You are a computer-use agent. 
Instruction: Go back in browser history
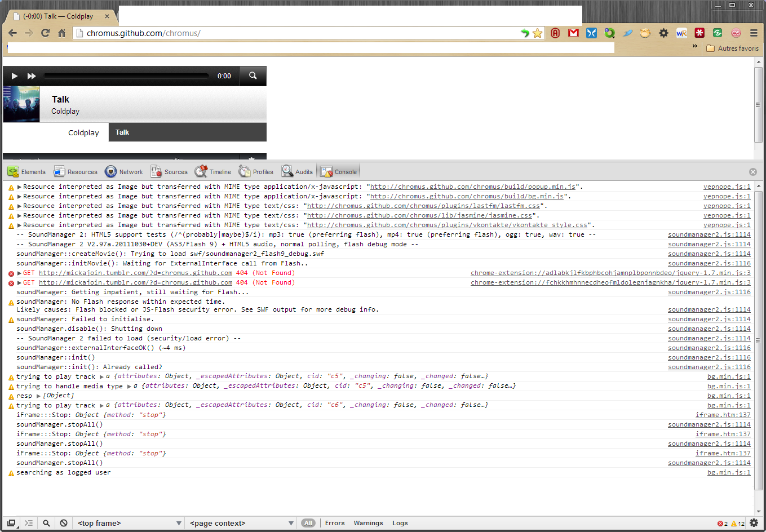[x=12, y=33]
